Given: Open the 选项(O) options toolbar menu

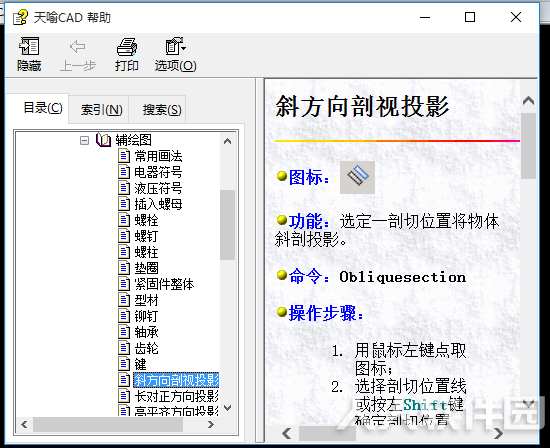Looking at the screenshot, I should 175,54.
